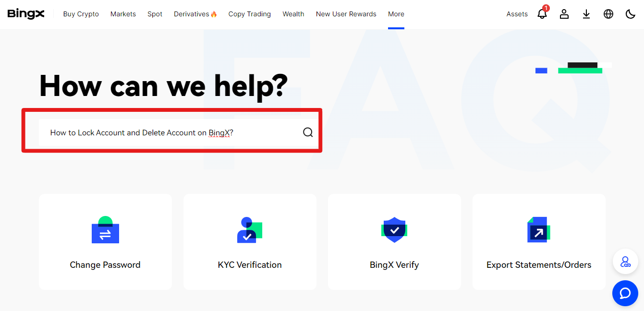Open Derivatives menu
The image size is (644, 311).
point(195,14)
